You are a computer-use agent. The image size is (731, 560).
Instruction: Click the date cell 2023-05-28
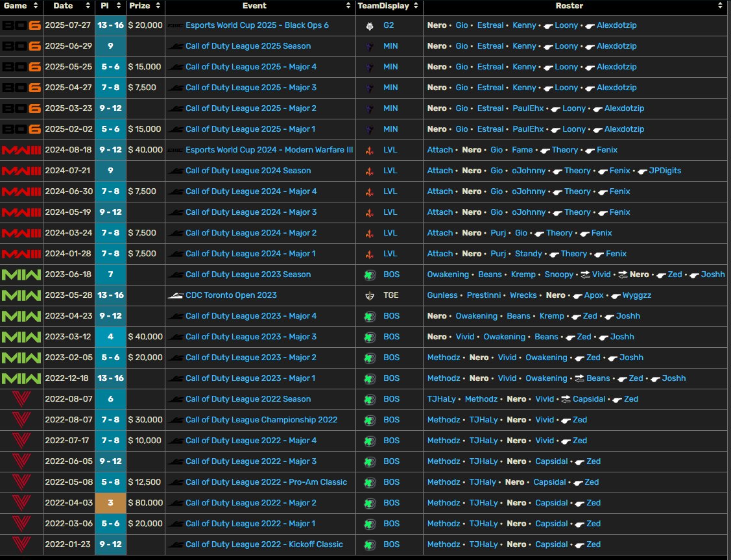[69, 295]
